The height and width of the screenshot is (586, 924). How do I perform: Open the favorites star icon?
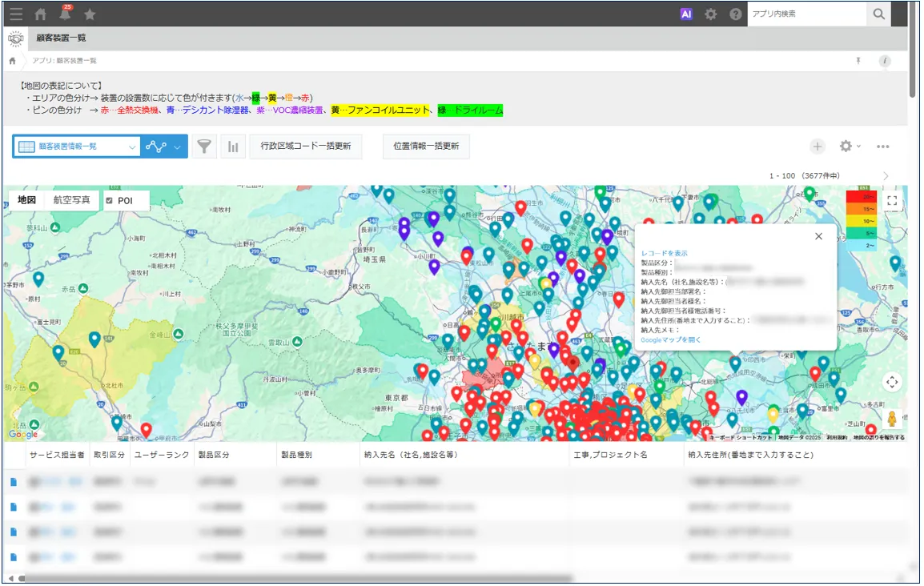click(x=90, y=14)
